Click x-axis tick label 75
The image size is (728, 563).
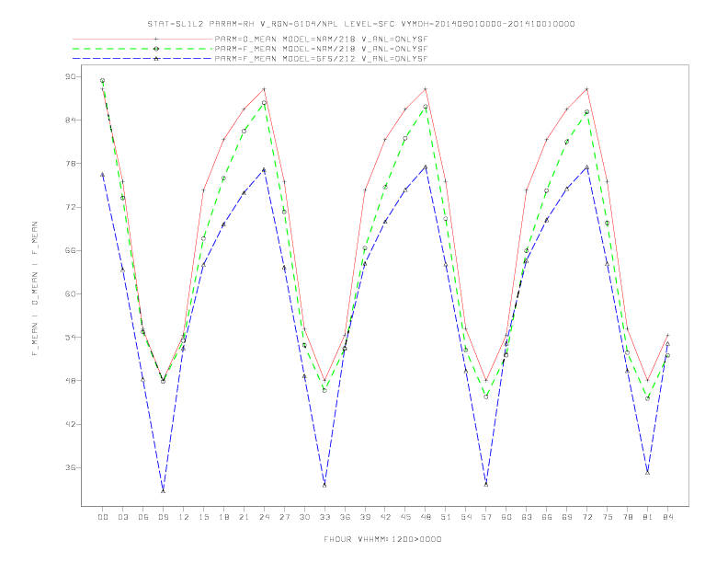pyautogui.click(x=608, y=517)
